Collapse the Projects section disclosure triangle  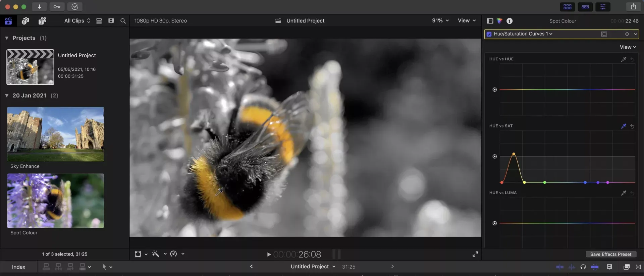[x=7, y=38]
